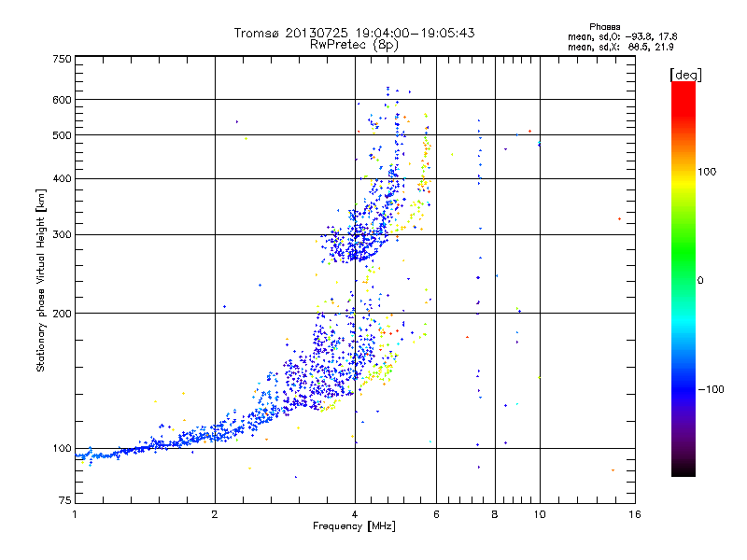Click the x-axis tick label '10'

click(x=540, y=514)
